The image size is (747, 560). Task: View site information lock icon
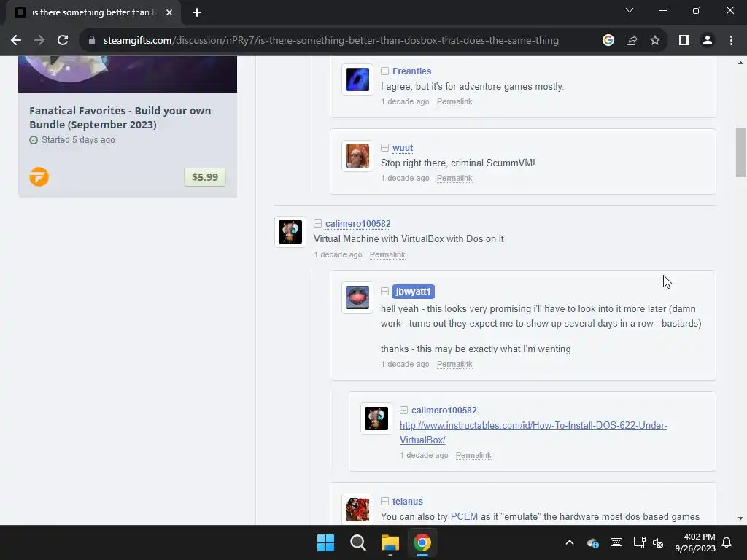[x=92, y=41]
